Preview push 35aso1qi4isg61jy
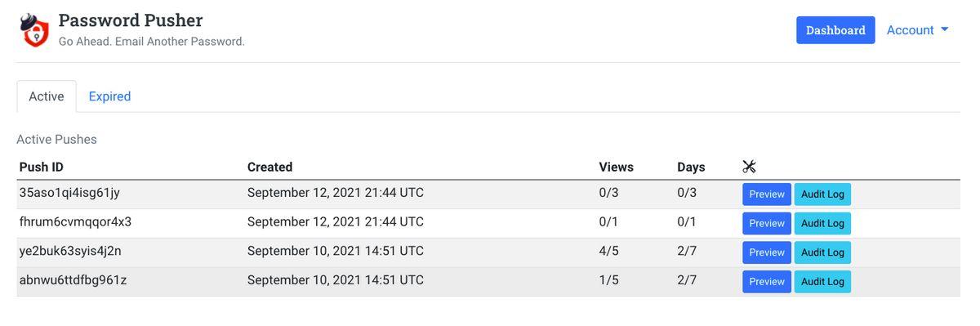Screen dimensions: 980x326 [x=767, y=194]
